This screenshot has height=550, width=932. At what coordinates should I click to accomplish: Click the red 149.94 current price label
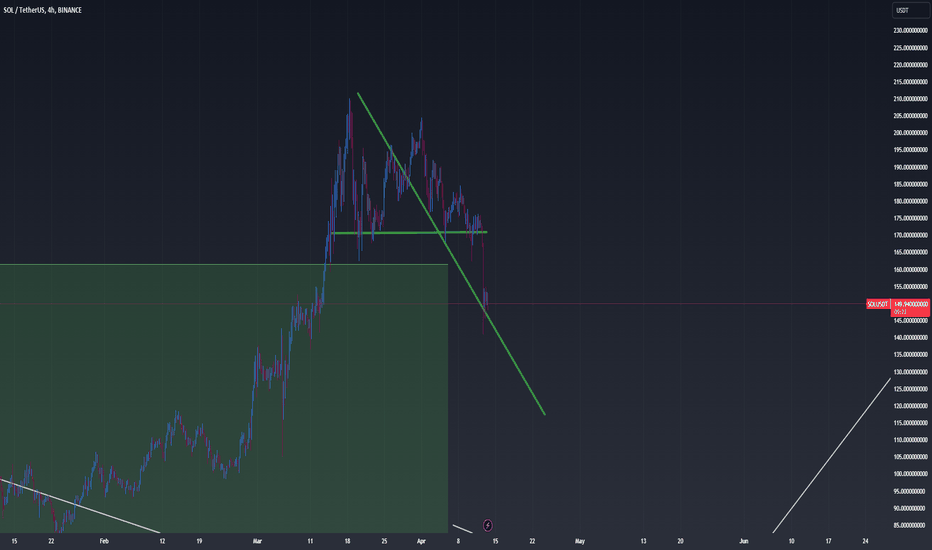[911, 307]
